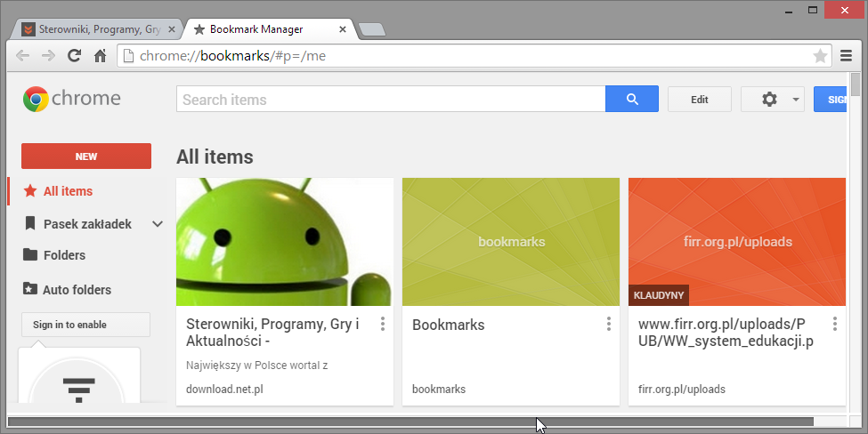The width and height of the screenshot is (868, 434).
Task: Expand the gear settings dropdown arrow
Action: pos(796,100)
